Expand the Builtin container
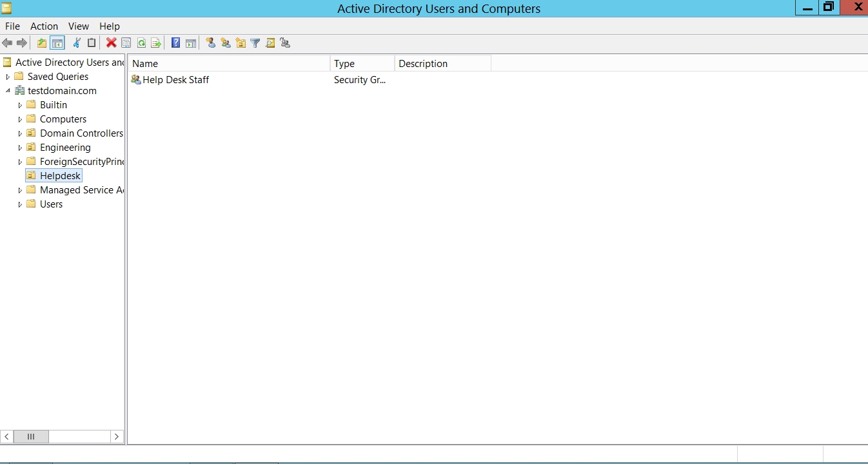Screen dimensions: 868x464 pyautogui.click(x=20, y=105)
